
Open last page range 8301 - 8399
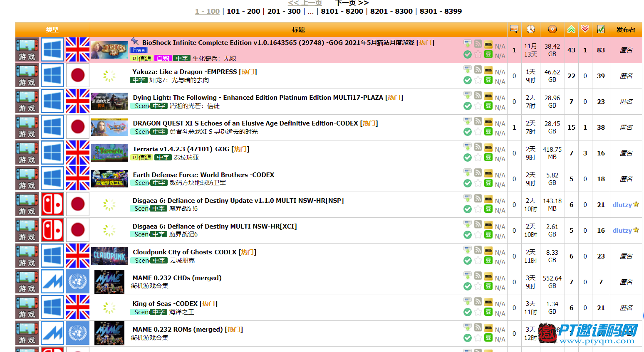[x=441, y=11]
